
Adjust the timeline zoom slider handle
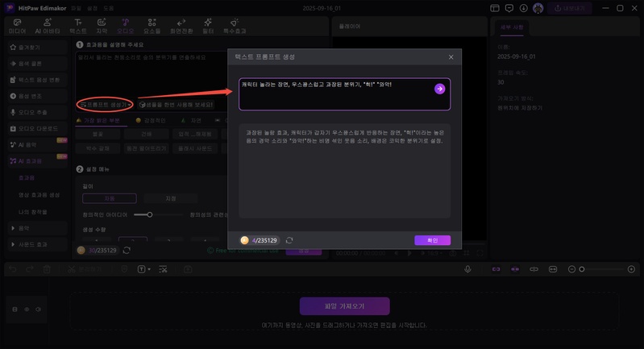582,269
